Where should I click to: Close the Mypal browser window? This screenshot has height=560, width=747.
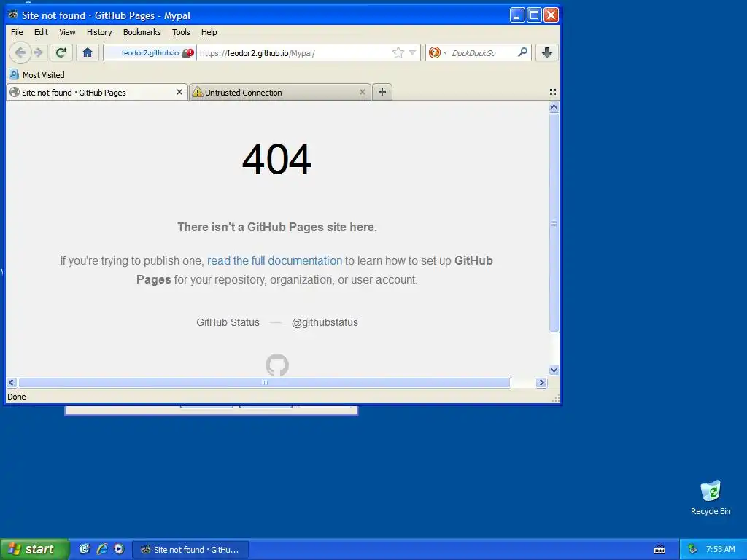click(551, 15)
